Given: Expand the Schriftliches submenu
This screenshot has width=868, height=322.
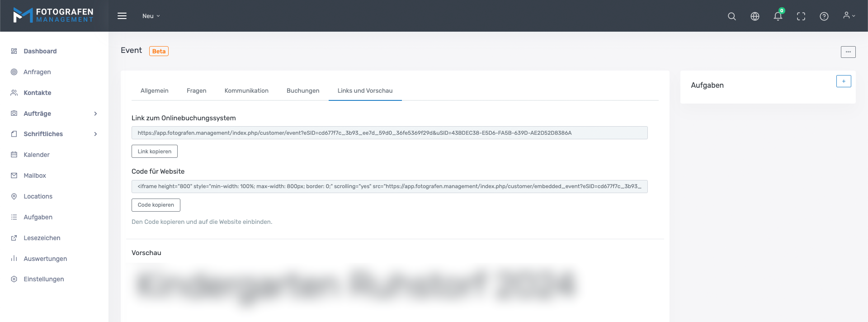Looking at the screenshot, I should 54,134.
